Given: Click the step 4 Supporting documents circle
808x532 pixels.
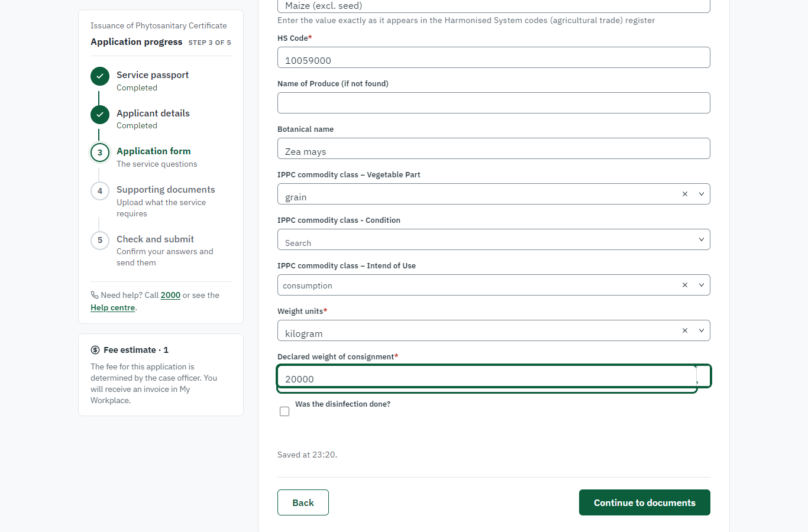Looking at the screenshot, I should click(x=100, y=191).
